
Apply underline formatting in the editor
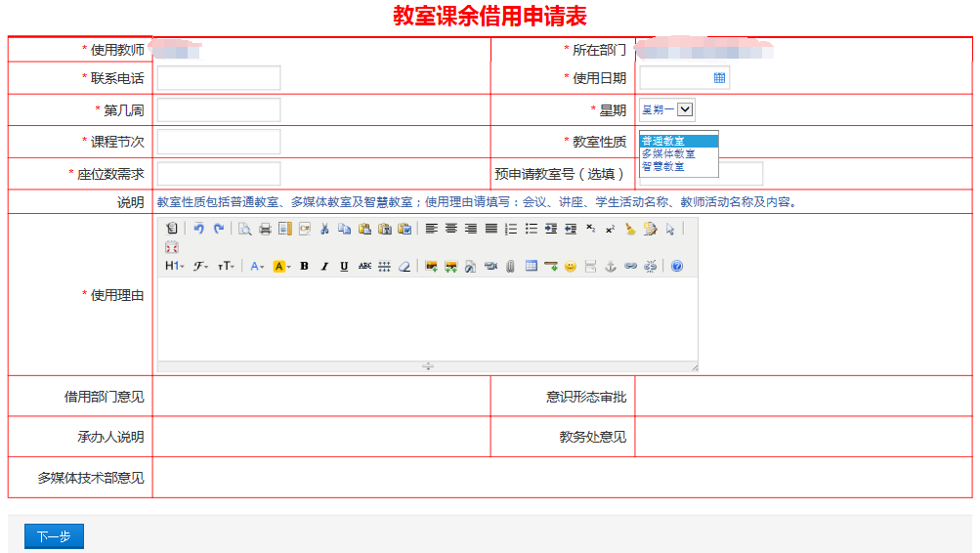pyautogui.click(x=344, y=266)
